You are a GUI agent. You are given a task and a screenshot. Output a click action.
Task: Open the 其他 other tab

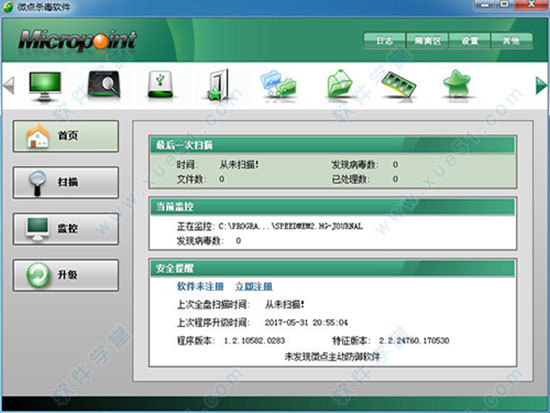coord(511,41)
